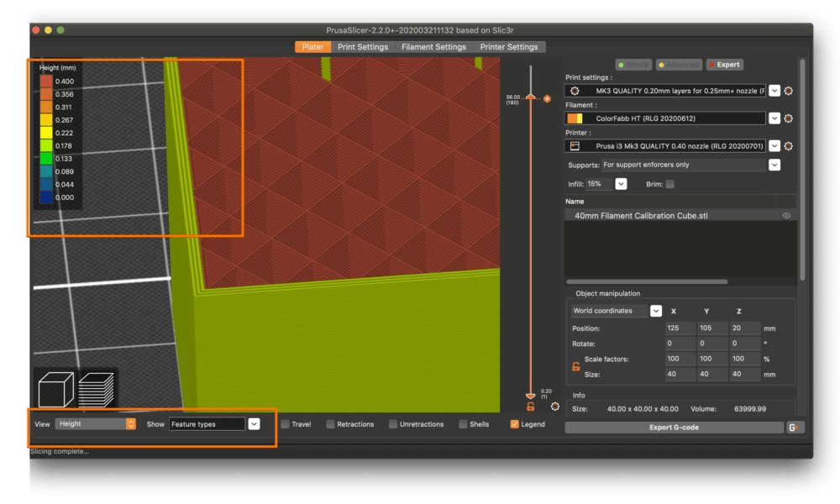The image size is (840, 504).
Task: Open the Print Settings tab
Action: [363, 47]
